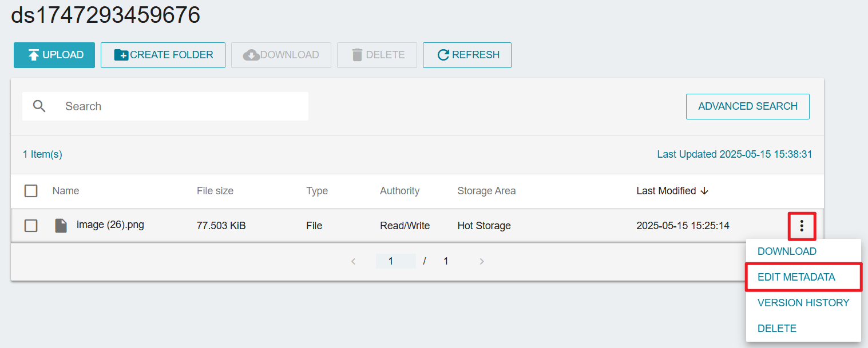The image size is (868, 348).
Task: Open Advanced Search
Action: (x=747, y=106)
